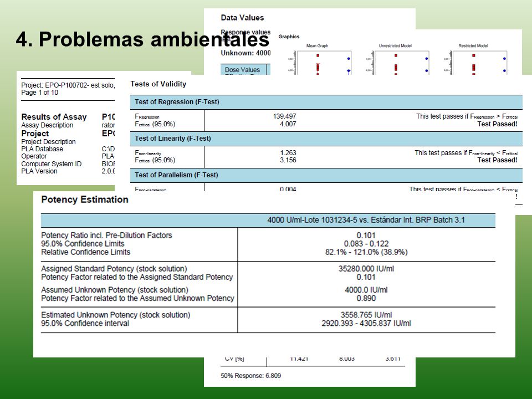Select 'Potency Ratio incl. Pre-Dilution Factors' label

[106, 235]
